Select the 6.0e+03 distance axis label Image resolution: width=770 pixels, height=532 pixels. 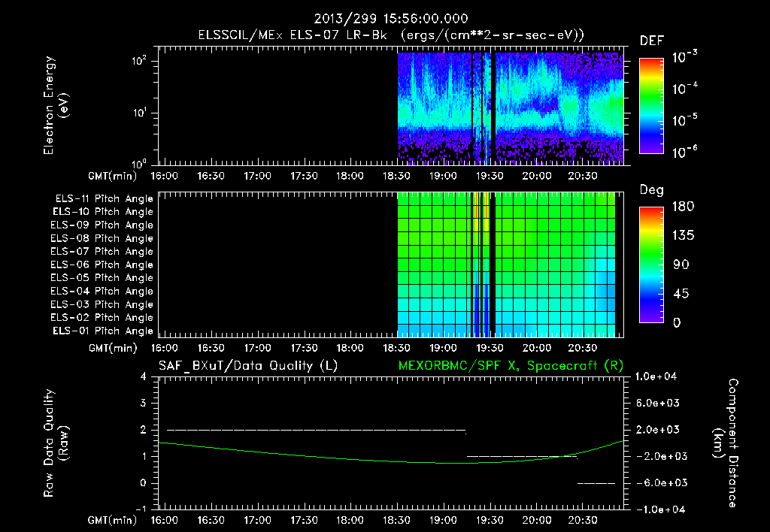click(657, 403)
